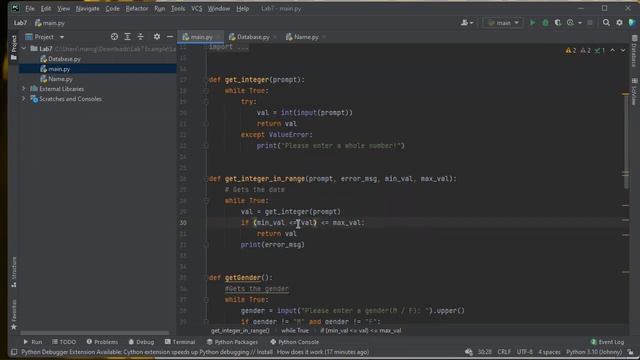Screen dimensions: 640x360
Task: Expand Scratches and Consoles node
Action: coord(24,99)
